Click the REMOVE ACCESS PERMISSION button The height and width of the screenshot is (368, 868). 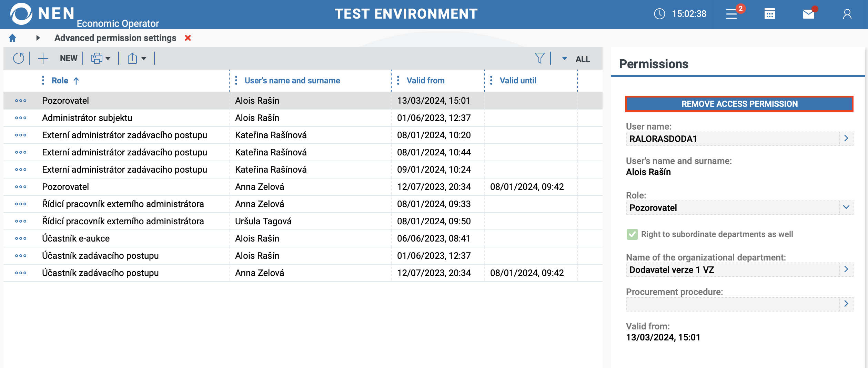click(x=739, y=104)
